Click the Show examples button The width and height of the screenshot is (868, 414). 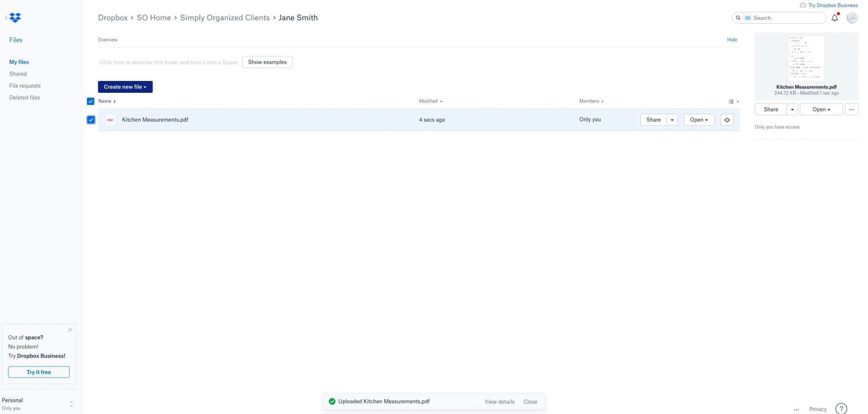(x=267, y=62)
